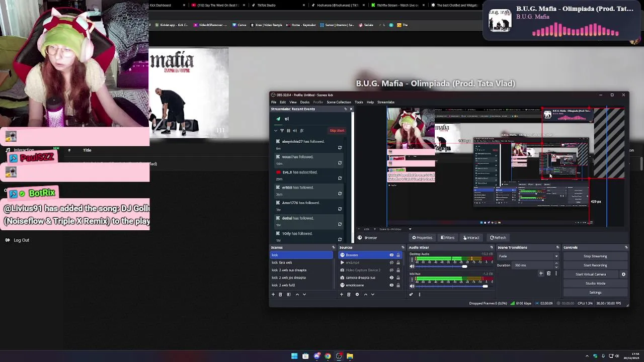Open the Docks menu in OBS
The width and height of the screenshot is (644, 362).
tap(305, 102)
